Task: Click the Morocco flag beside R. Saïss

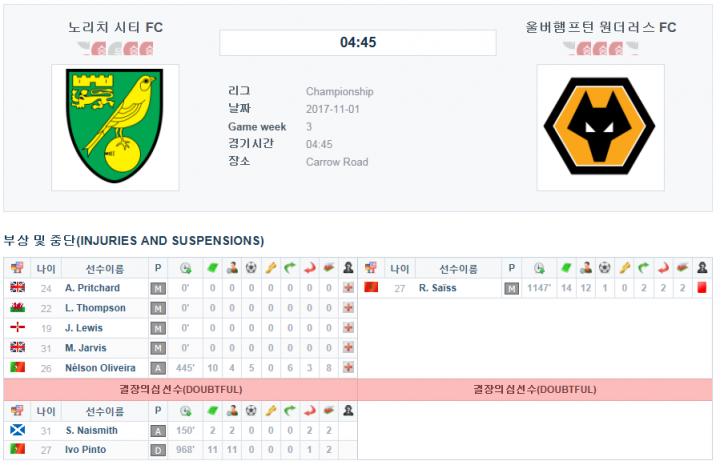Action: pos(371,288)
